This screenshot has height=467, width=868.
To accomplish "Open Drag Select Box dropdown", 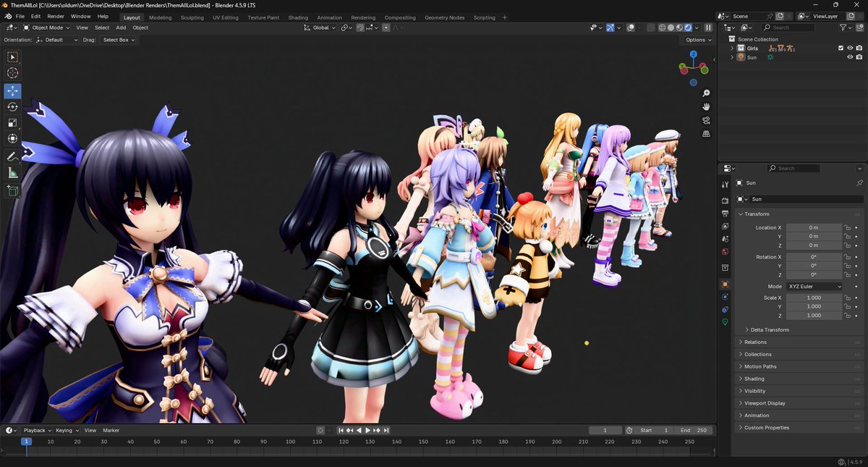I will point(119,40).
